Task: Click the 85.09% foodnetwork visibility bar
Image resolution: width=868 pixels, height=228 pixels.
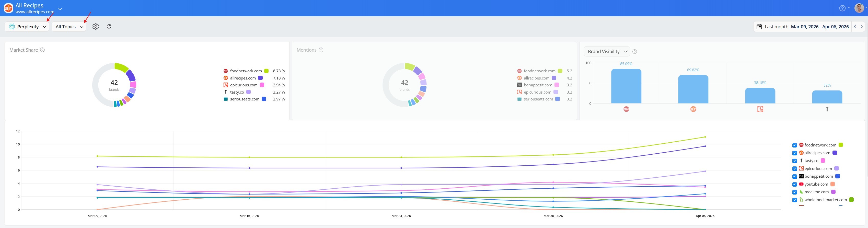Action: pyautogui.click(x=626, y=86)
